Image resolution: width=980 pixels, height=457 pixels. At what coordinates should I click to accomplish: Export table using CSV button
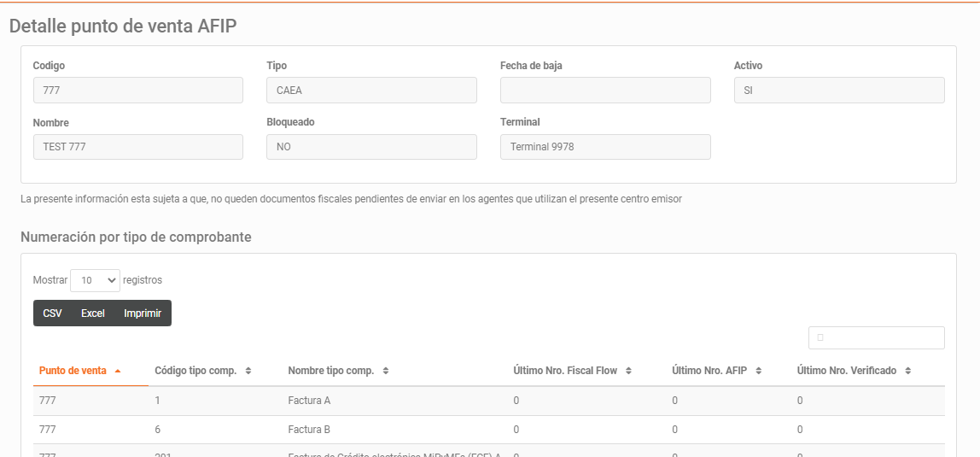tap(53, 313)
